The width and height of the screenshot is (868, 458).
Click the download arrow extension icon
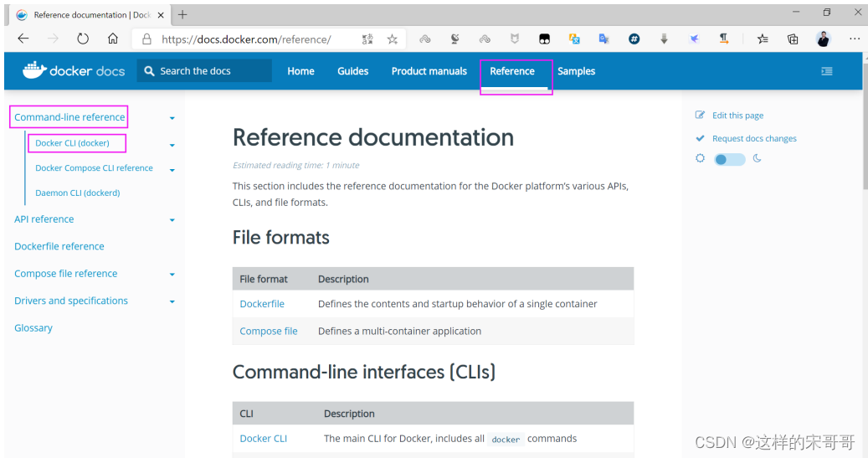tap(665, 39)
